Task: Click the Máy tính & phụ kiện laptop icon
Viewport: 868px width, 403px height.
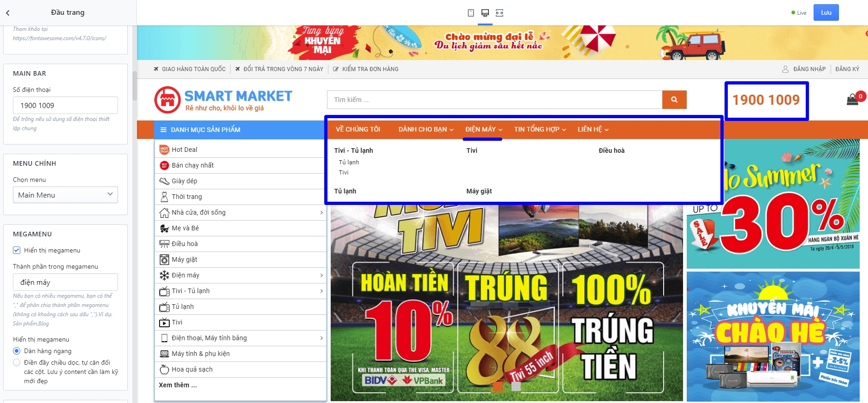Action: (164, 354)
